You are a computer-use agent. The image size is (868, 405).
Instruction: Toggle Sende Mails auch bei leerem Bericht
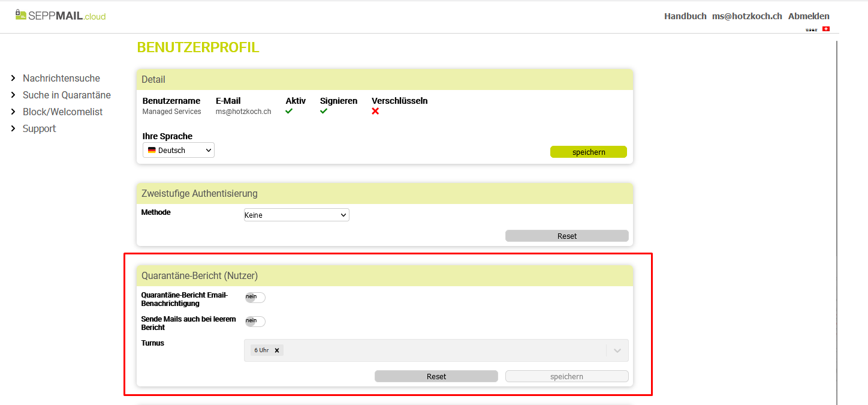pos(255,322)
